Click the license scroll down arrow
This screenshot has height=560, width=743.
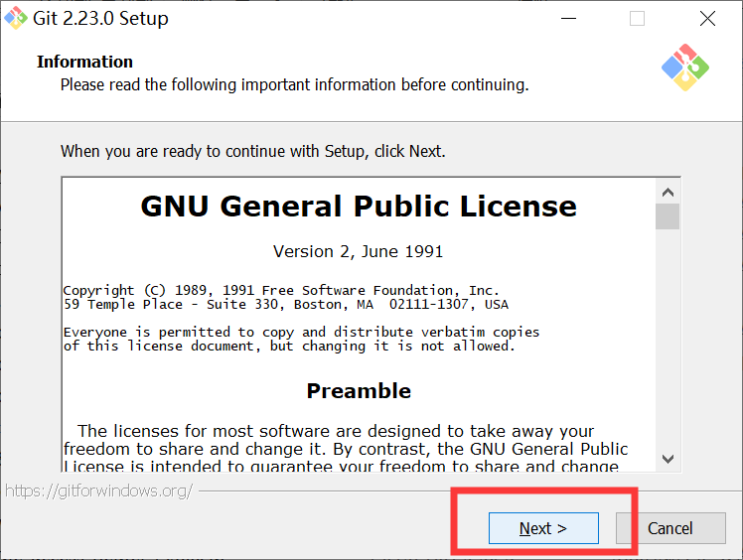668,459
